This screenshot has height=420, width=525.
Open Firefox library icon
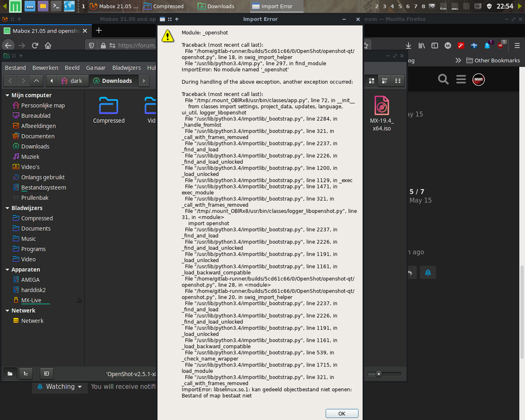(x=422, y=46)
